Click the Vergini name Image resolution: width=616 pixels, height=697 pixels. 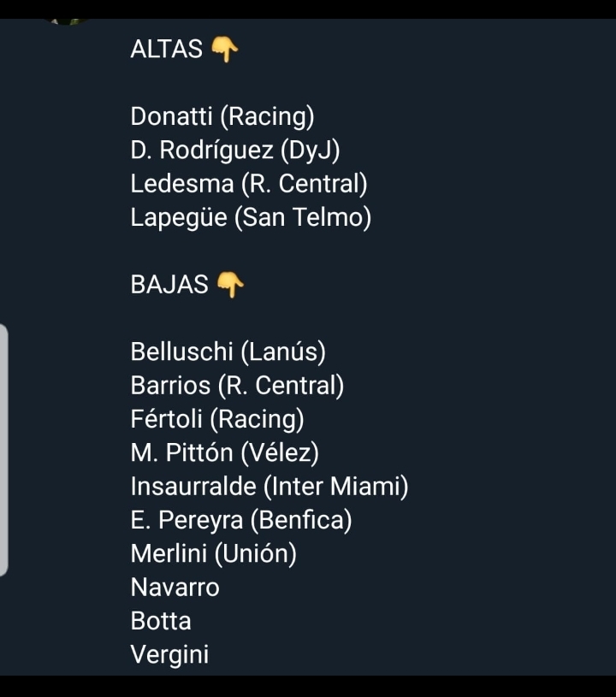[x=169, y=655]
